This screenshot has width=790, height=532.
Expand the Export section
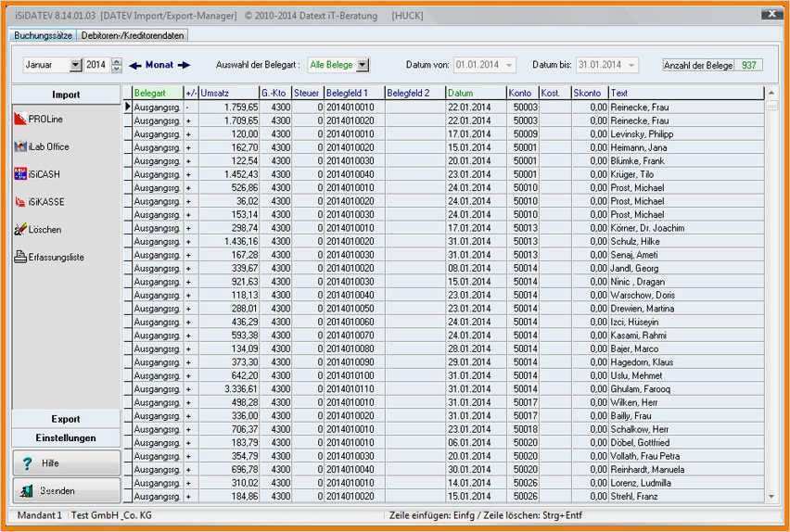[66, 419]
